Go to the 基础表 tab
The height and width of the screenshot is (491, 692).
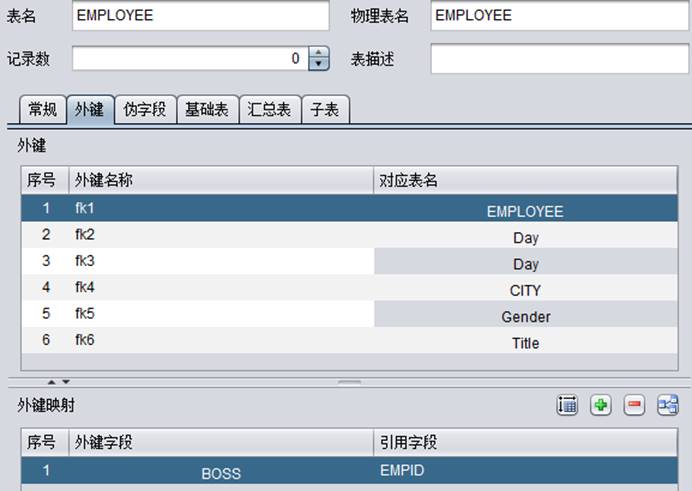click(208, 110)
